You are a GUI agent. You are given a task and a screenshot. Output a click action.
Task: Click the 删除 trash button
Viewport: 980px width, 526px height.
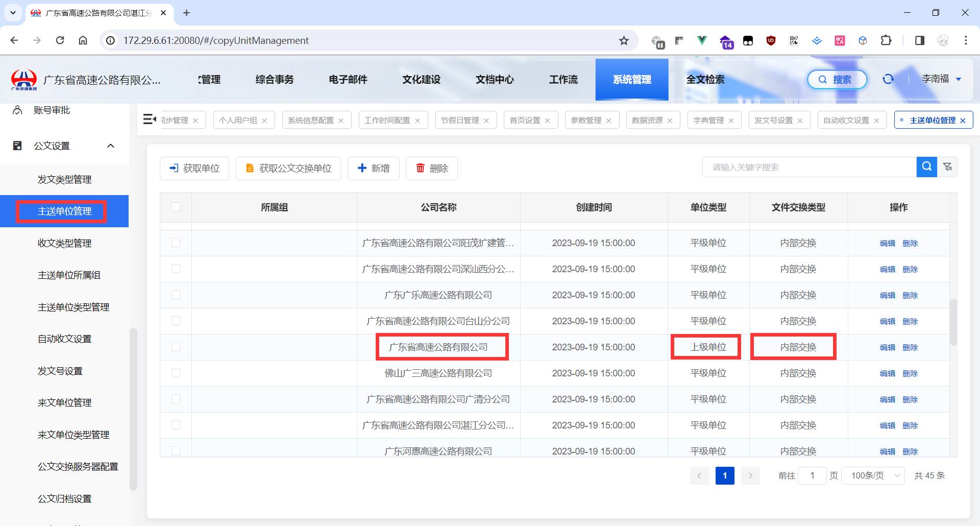[432, 169]
